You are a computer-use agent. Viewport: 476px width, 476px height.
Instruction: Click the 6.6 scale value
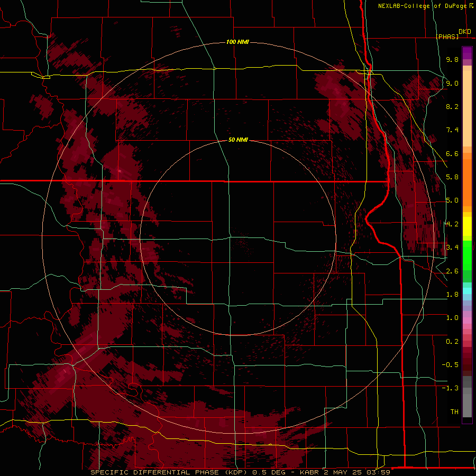click(452, 153)
